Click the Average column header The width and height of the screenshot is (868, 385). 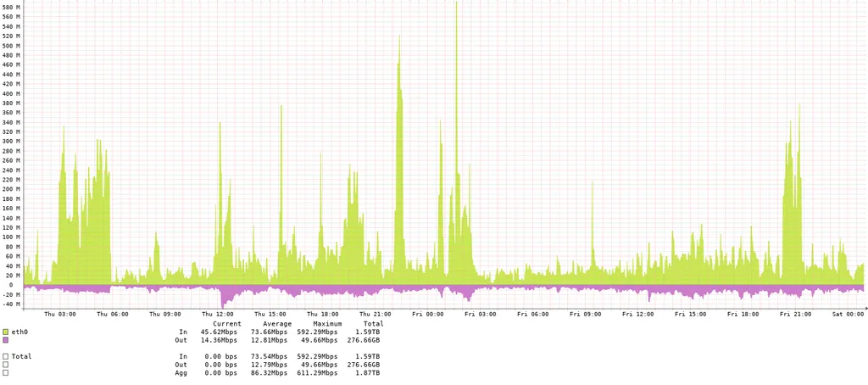[x=276, y=324]
